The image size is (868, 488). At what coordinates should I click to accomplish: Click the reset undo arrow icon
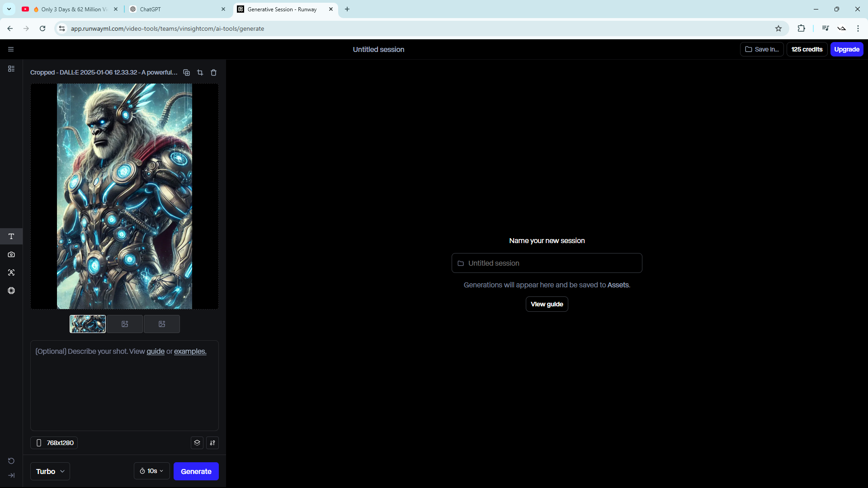(11, 461)
